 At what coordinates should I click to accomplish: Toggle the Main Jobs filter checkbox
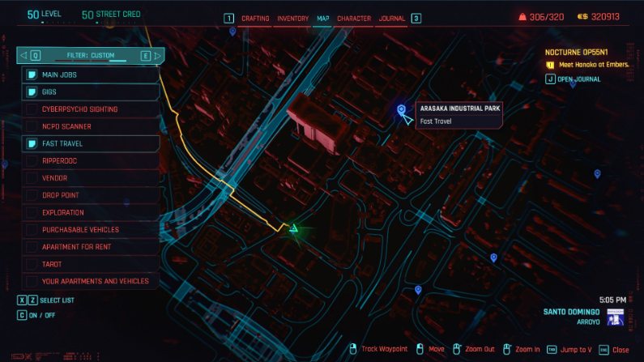32,75
